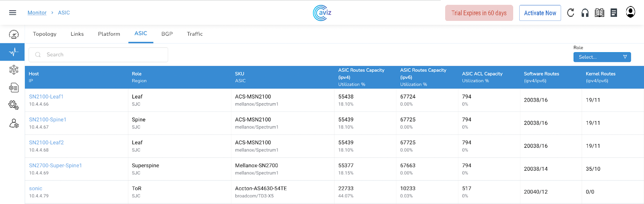Open support via headphones icon
This screenshot has height=204, width=644.
(585, 13)
